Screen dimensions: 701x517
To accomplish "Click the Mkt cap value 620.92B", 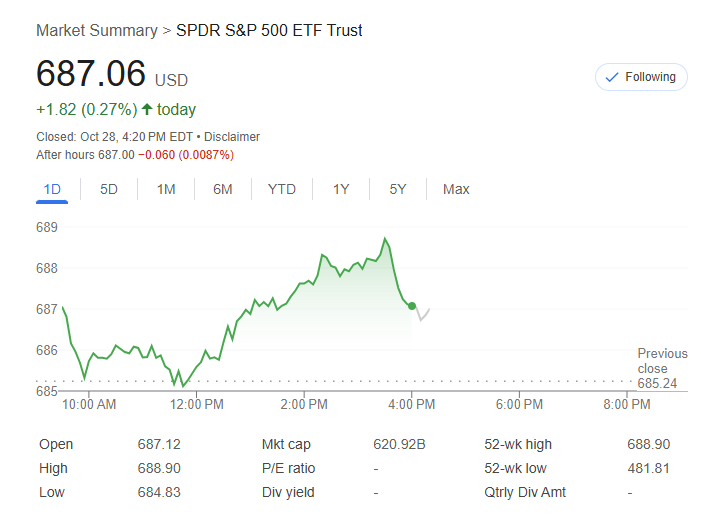I will [x=399, y=444].
